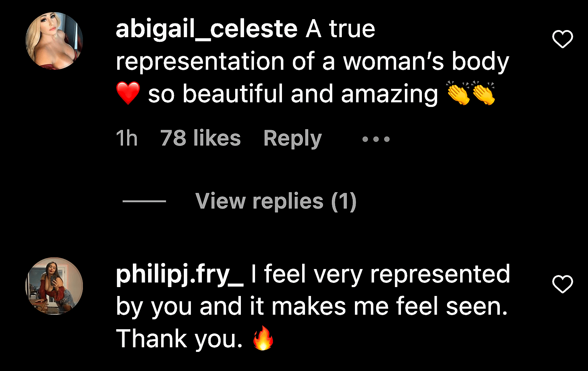Click the "Thank you." text
The width and height of the screenshot is (588, 371).
coord(179,339)
